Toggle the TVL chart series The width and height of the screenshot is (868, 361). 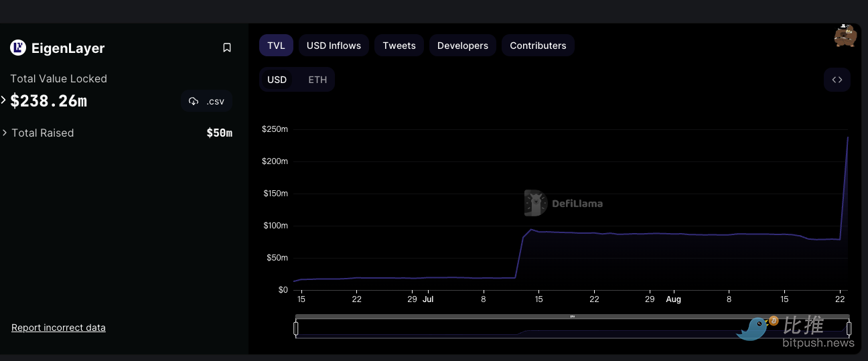[276, 46]
